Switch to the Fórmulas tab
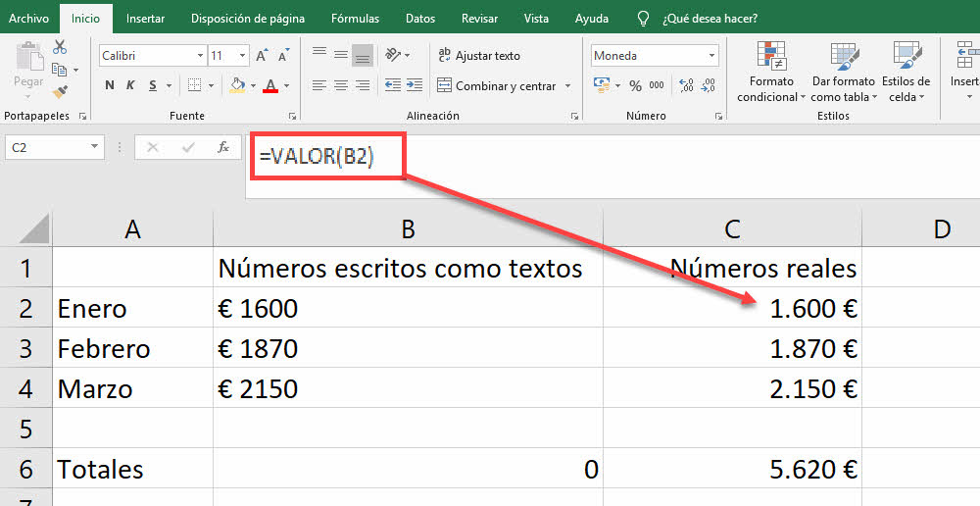The width and height of the screenshot is (980, 506). [355, 18]
